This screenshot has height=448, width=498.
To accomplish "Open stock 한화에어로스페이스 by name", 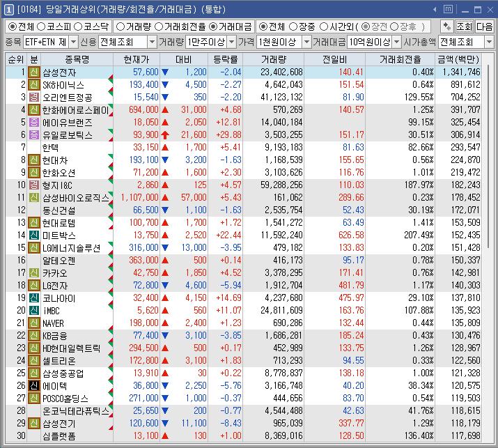I will click(x=76, y=110).
